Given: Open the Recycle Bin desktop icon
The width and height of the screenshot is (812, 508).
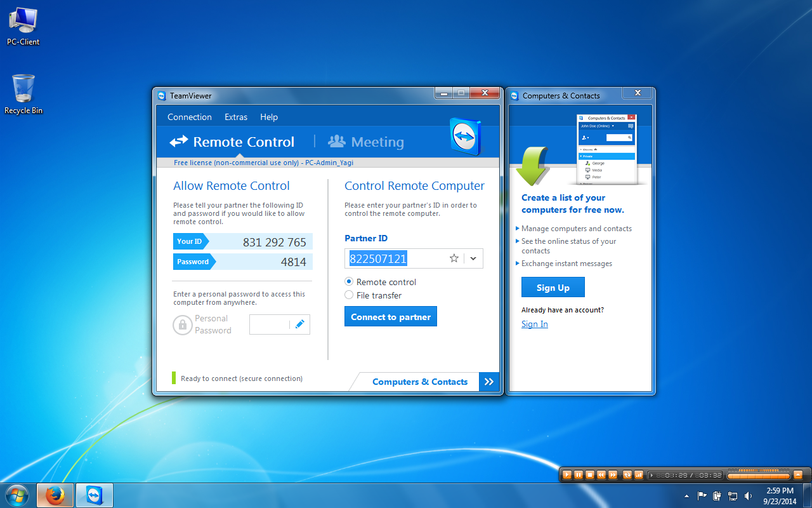Looking at the screenshot, I should pos(23,95).
